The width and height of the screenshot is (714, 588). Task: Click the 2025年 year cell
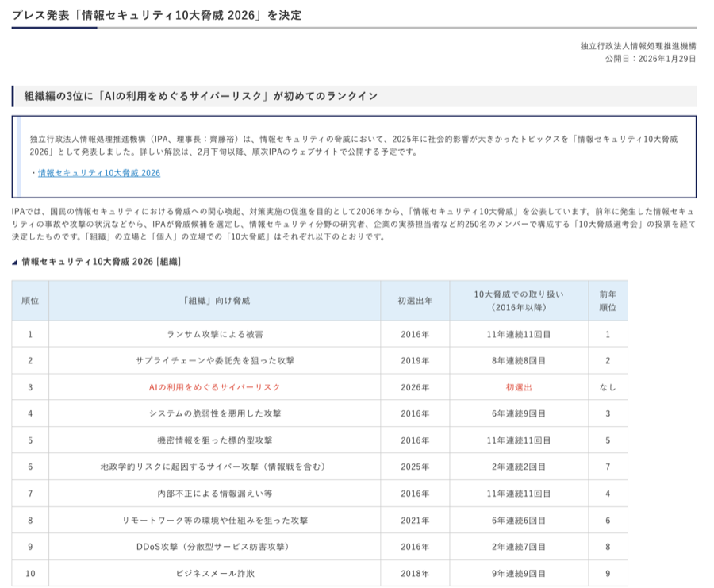(x=415, y=467)
